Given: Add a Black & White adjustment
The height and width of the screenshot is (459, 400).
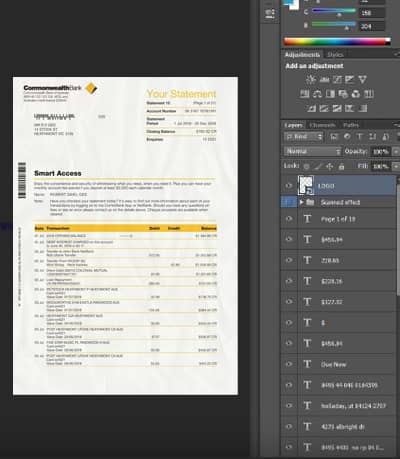Looking at the screenshot, I should tap(330, 94).
